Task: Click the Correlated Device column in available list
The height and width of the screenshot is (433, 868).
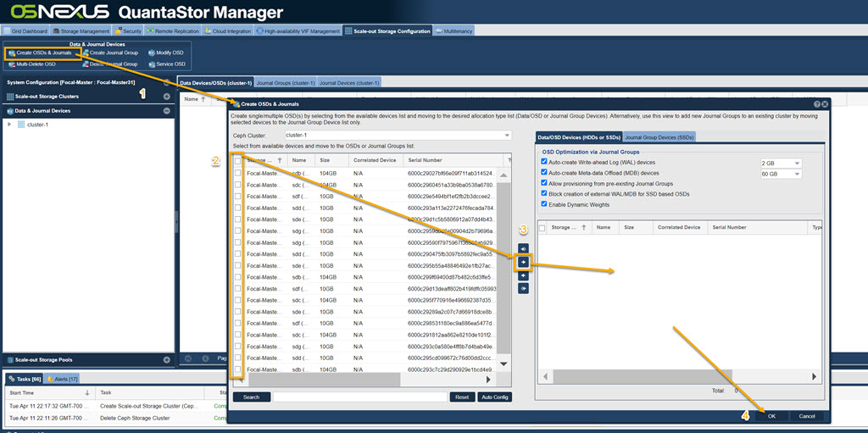Action: click(x=376, y=160)
